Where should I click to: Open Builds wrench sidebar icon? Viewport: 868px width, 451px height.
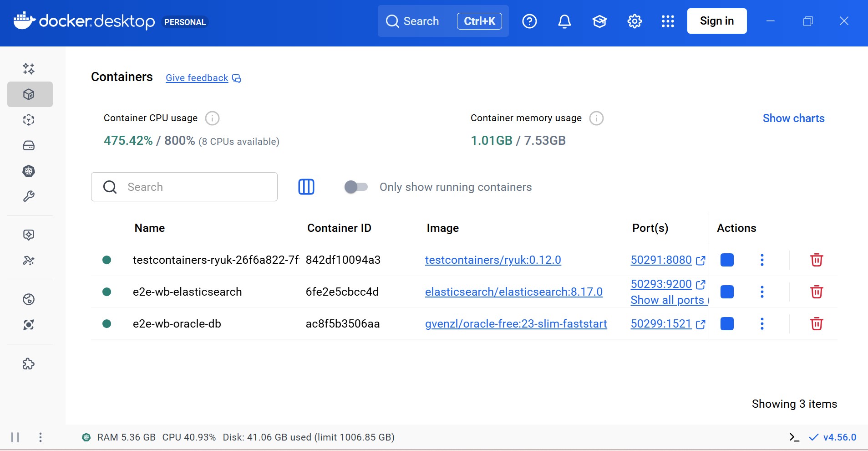29,196
